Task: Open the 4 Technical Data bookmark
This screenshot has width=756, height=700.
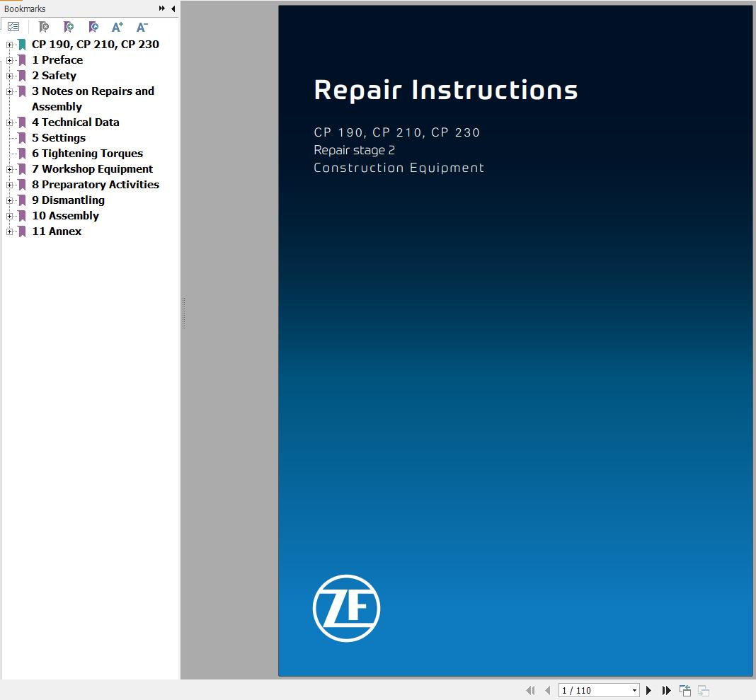Action: (76, 122)
